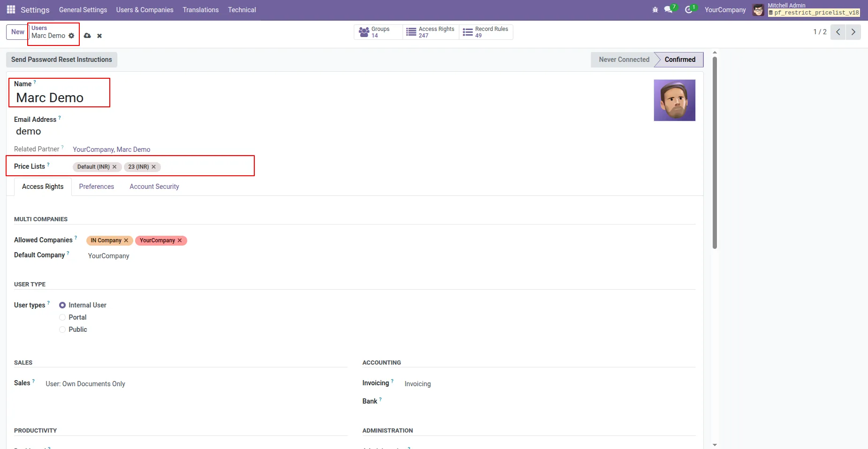Open the activities clock icon
Viewport: 868px width, 449px height.
pyautogui.click(x=688, y=10)
